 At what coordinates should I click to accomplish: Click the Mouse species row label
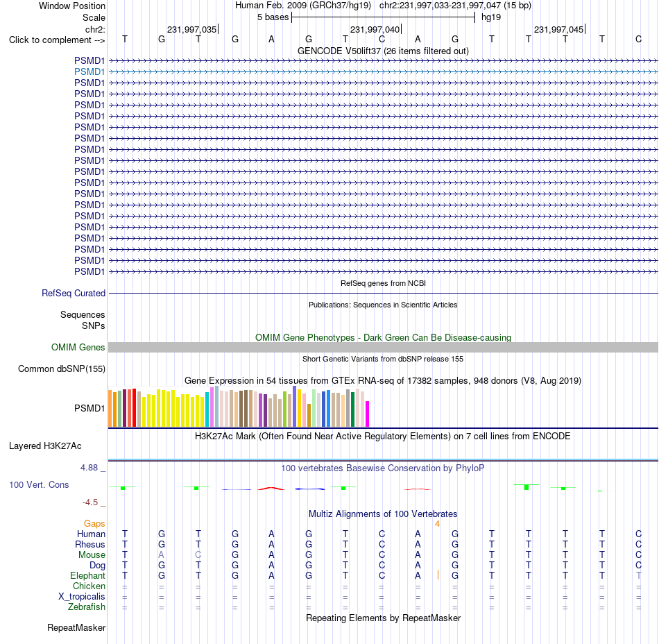92,555
